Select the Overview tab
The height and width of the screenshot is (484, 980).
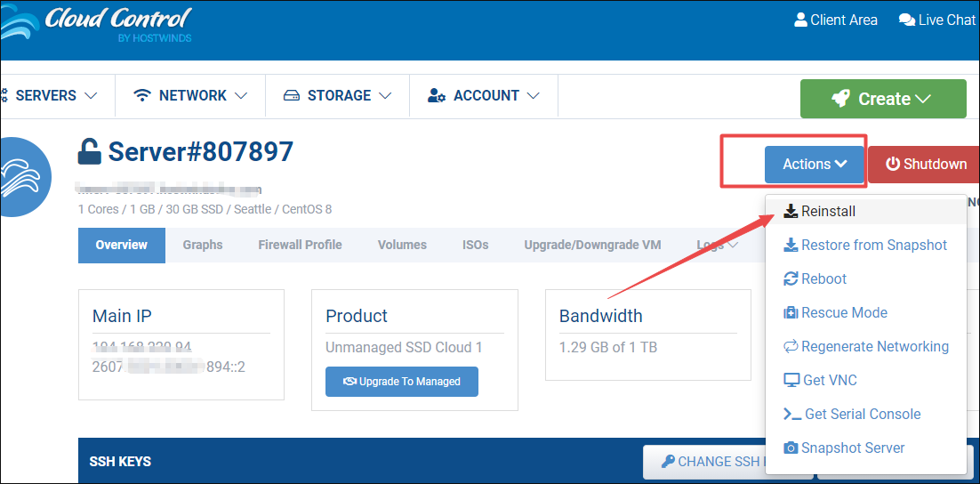121,246
